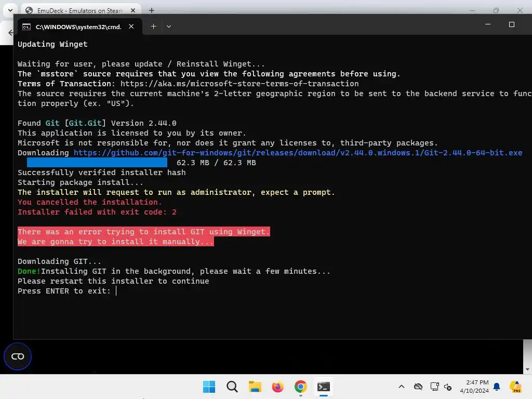The width and height of the screenshot is (532, 399).
Task: Open a new terminal tab with plus button
Action: click(153, 26)
